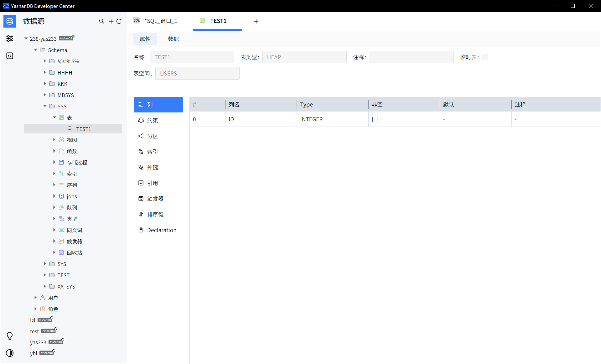The image size is (601, 364).
Task: Click the 函数 (functions) icon in tree
Action: coord(61,151)
